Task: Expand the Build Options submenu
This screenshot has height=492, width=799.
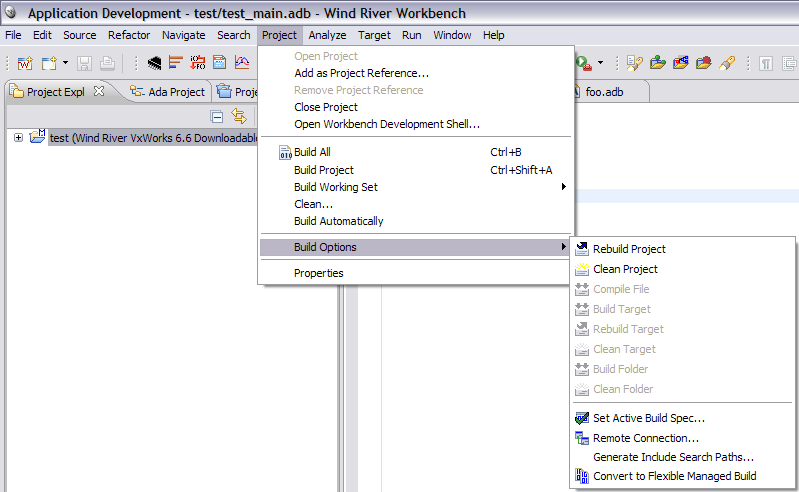Action: pyautogui.click(x=416, y=247)
